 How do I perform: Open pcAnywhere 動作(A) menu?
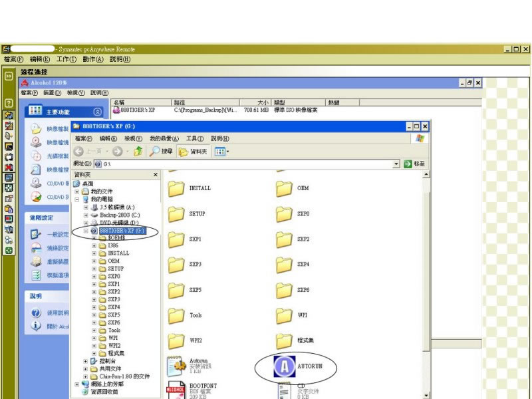coord(93,59)
